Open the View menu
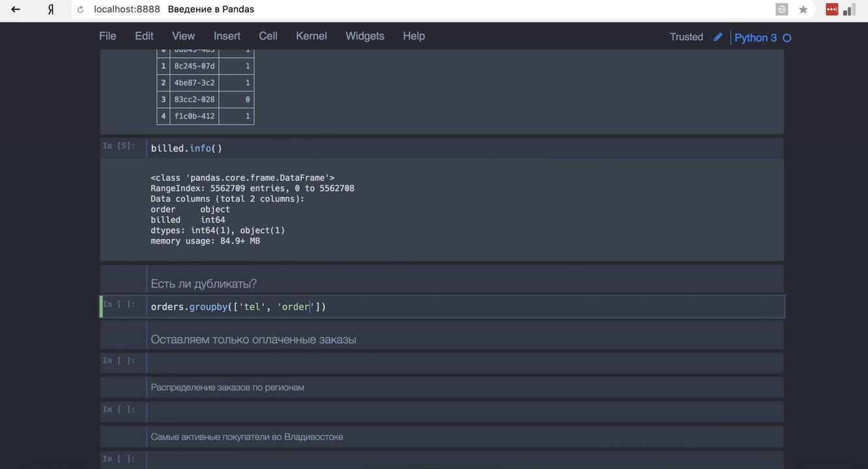868x469 pixels. [183, 36]
